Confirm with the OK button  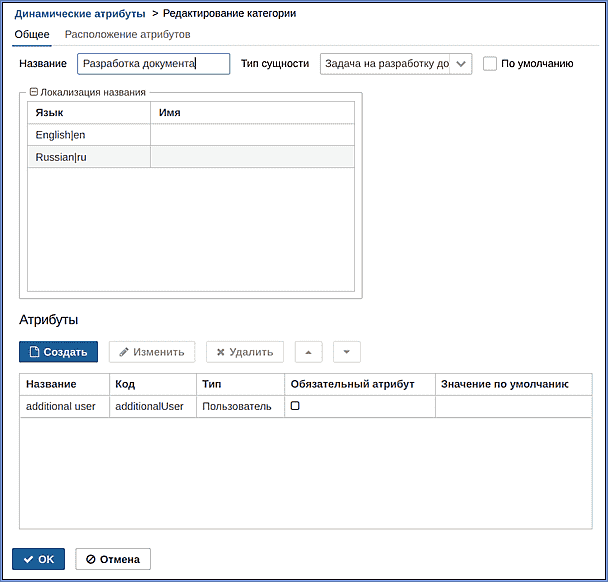[38, 559]
